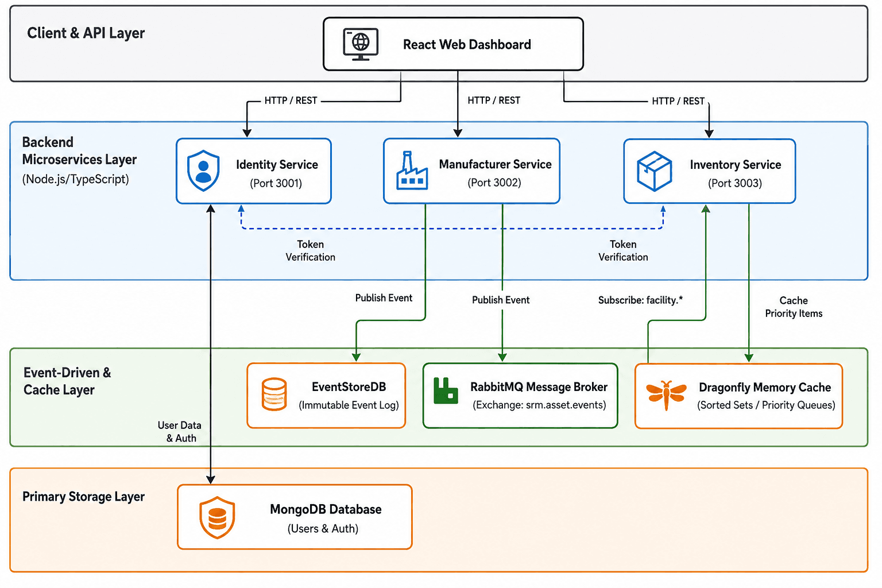Click the "React Web Dashboard" title text

click(x=467, y=45)
